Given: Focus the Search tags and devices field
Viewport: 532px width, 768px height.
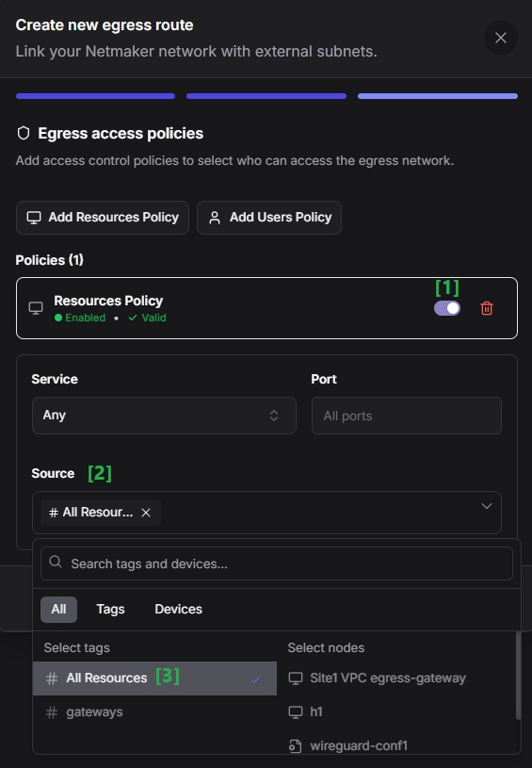Looking at the screenshot, I should click(277, 564).
